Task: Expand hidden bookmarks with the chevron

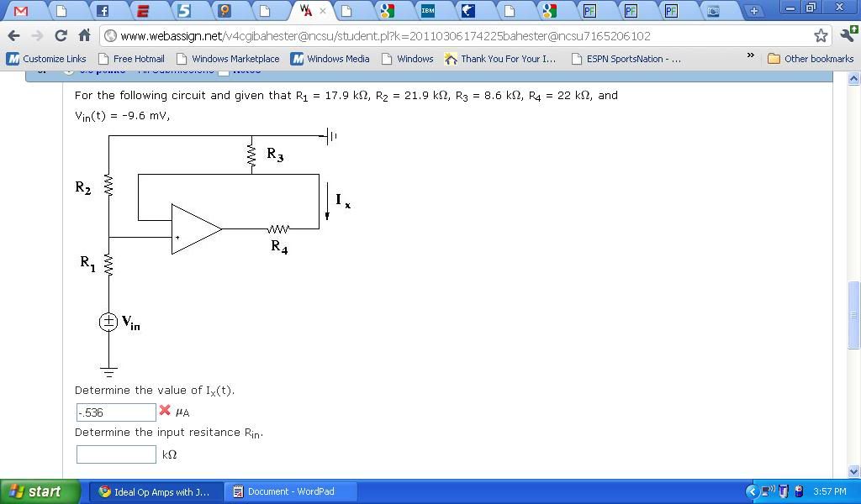Action: coord(750,56)
